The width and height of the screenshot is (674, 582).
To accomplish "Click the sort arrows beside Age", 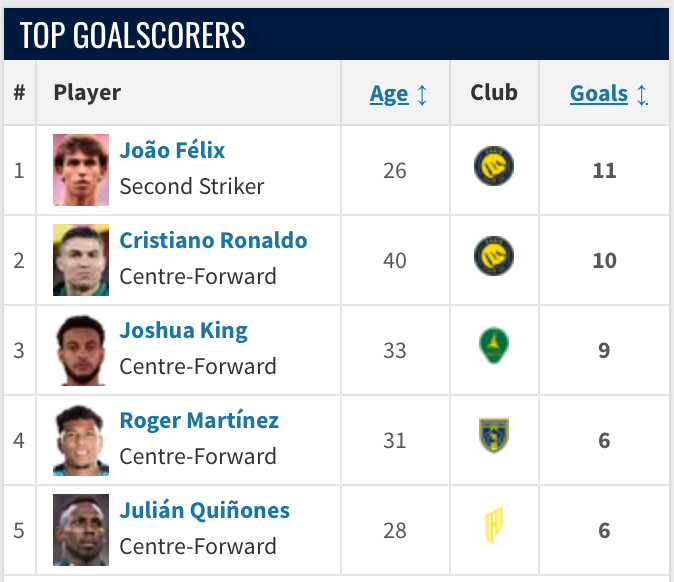I will 422,95.
